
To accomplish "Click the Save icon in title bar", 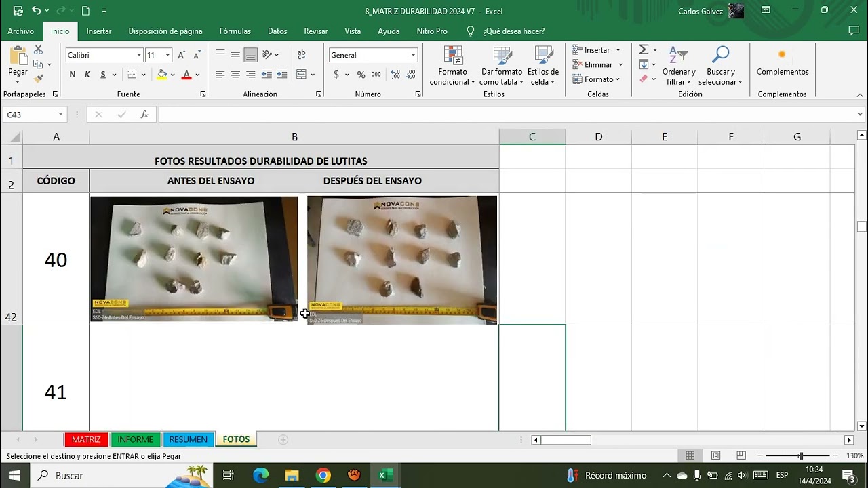I will 18,11.
